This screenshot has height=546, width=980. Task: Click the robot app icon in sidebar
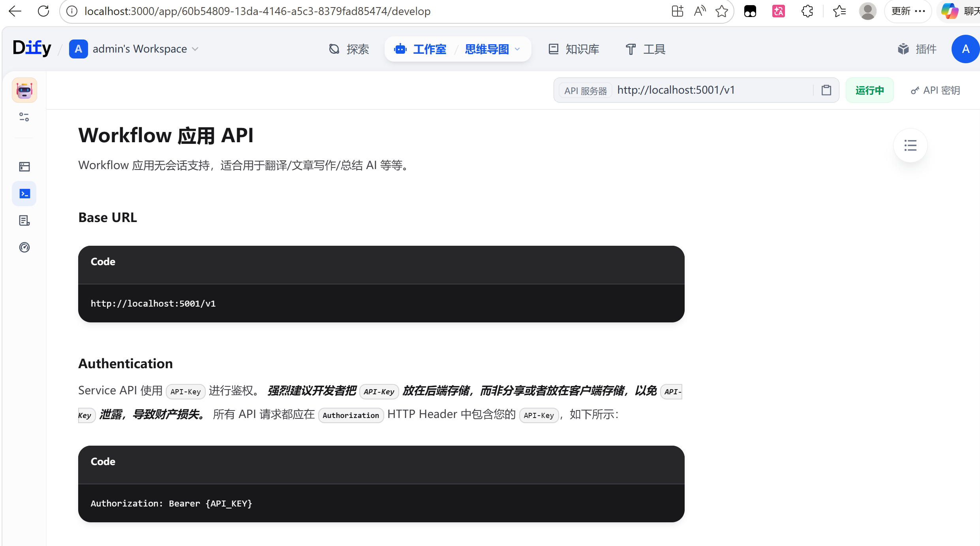point(24,90)
